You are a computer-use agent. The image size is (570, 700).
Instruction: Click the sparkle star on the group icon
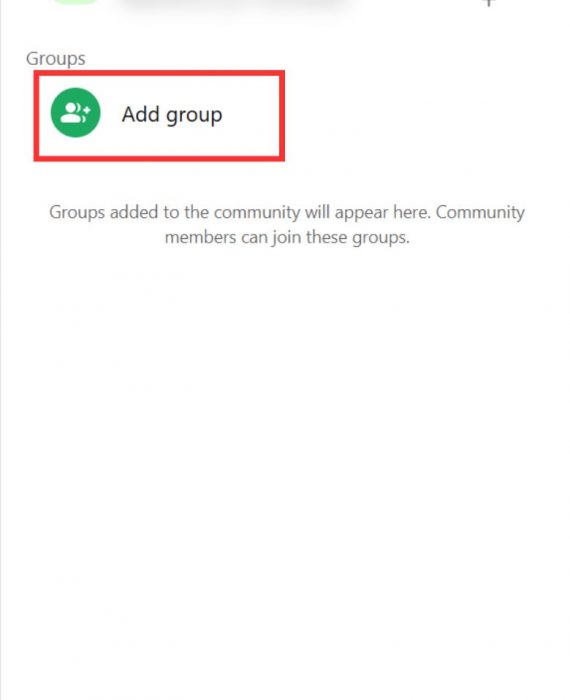87,109
